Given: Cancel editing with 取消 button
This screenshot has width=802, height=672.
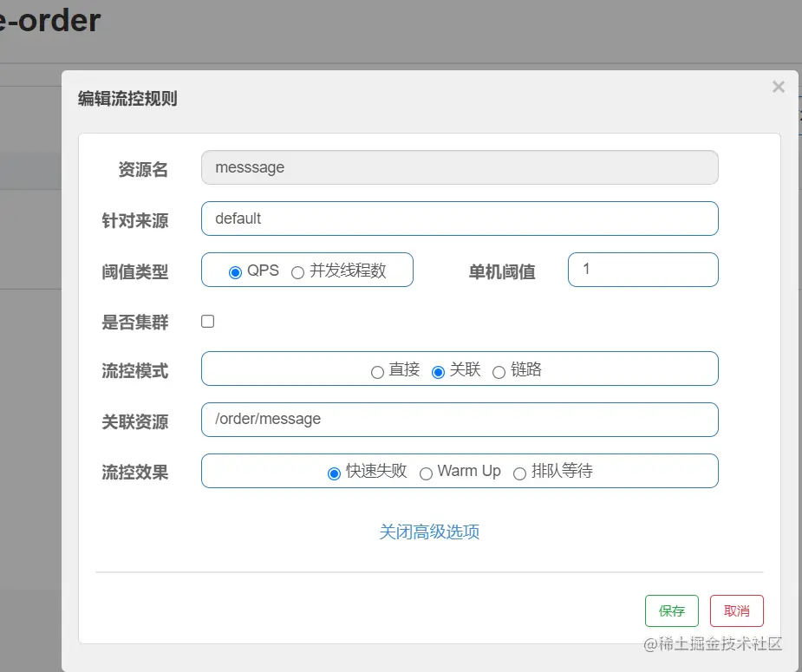Looking at the screenshot, I should [736, 610].
